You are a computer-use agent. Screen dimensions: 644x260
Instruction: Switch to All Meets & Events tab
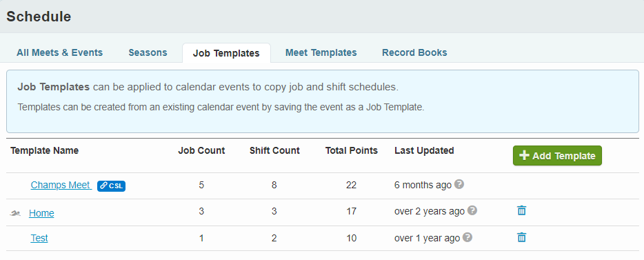(59, 52)
